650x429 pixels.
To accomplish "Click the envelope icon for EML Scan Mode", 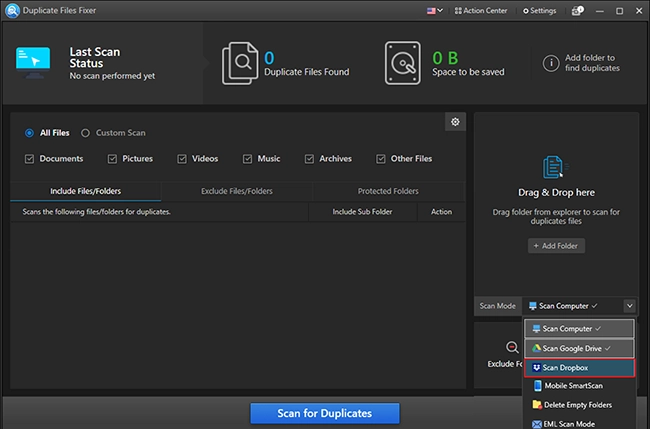I will tap(537, 424).
